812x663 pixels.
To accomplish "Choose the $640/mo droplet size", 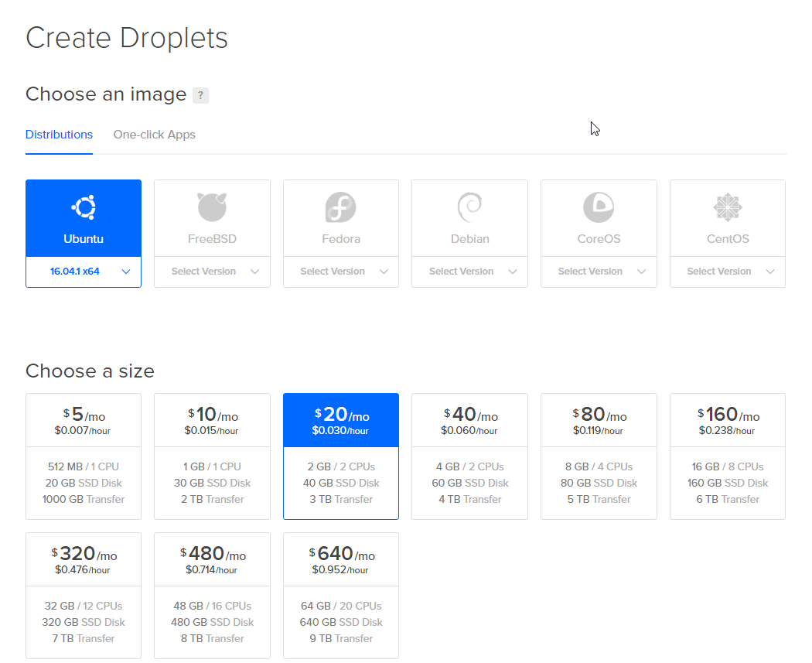I will point(341,596).
